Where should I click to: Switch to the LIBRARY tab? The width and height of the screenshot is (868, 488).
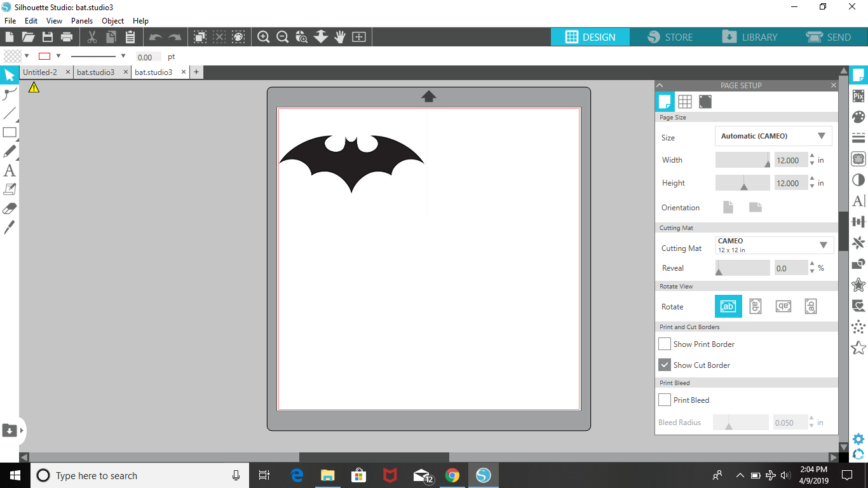pyautogui.click(x=750, y=37)
